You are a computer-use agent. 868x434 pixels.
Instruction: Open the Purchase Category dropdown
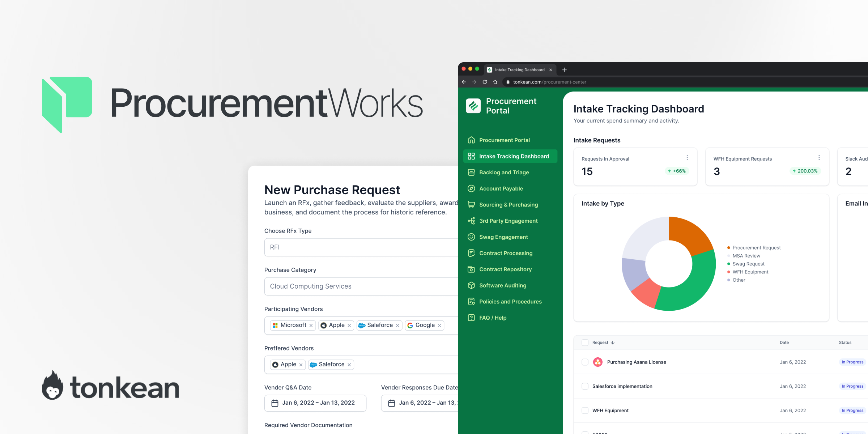click(361, 286)
